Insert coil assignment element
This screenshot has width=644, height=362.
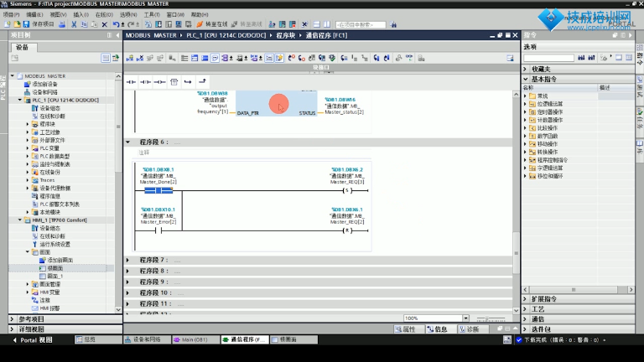click(x=159, y=82)
